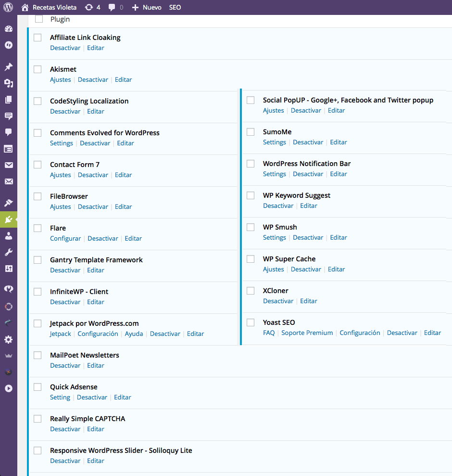Tick the MailPoet Newsletters checkbox
452x476 pixels.
[x=38, y=355]
